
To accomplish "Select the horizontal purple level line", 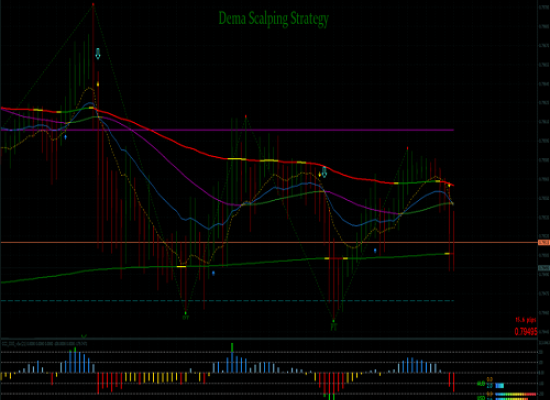I will tap(227, 130).
